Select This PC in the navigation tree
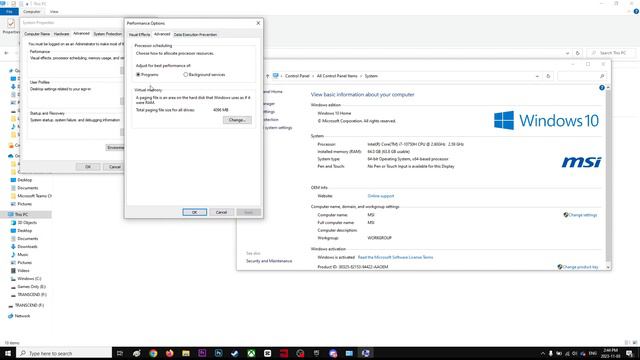Viewport: 640px width, 360px height. pos(22,214)
